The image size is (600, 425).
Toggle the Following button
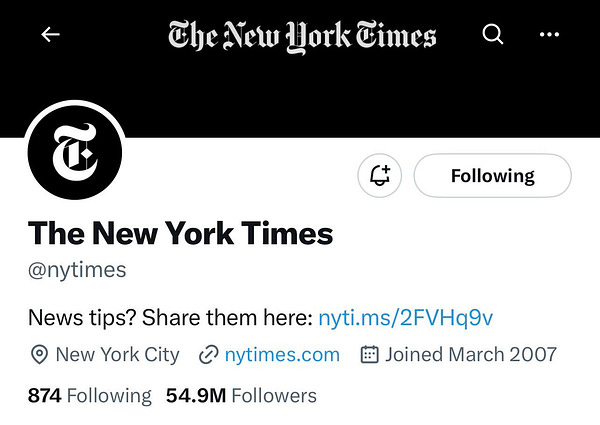click(x=492, y=176)
